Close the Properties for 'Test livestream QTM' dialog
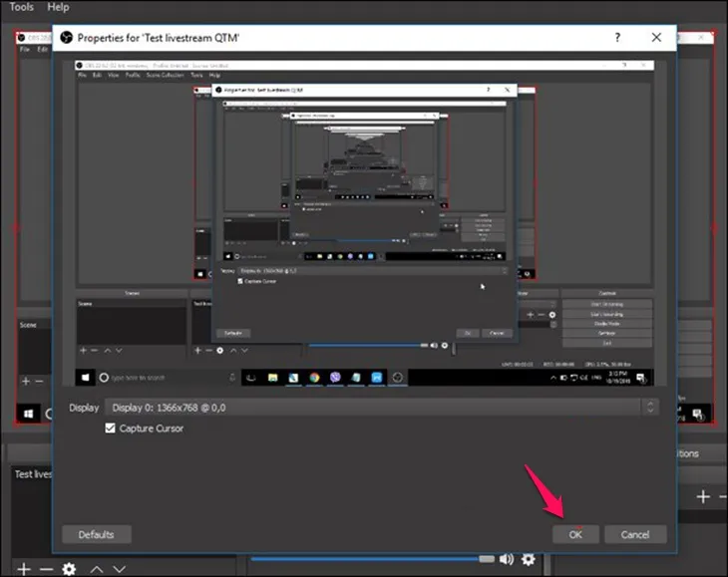 (x=656, y=38)
